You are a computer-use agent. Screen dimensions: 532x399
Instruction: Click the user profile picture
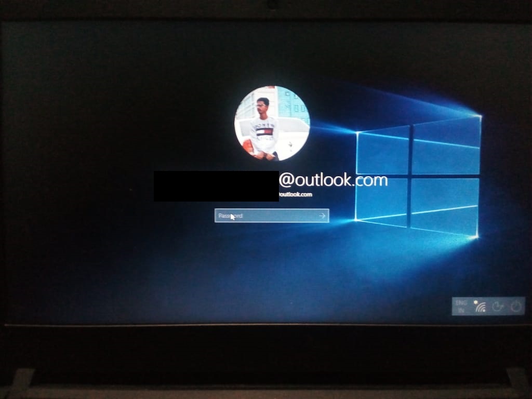point(272,123)
